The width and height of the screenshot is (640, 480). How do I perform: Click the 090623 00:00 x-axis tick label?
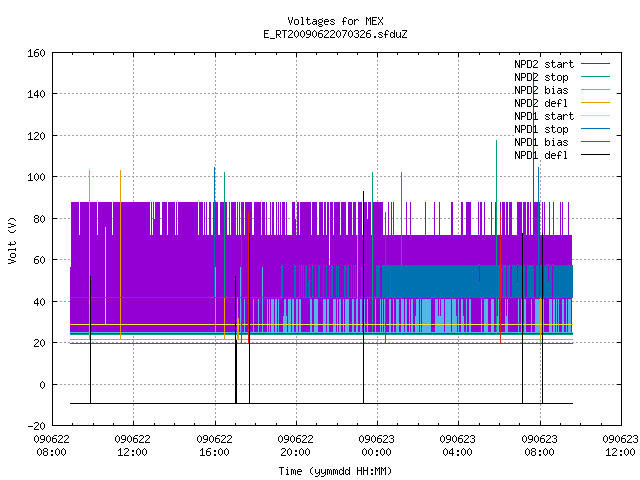pyautogui.click(x=376, y=446)
